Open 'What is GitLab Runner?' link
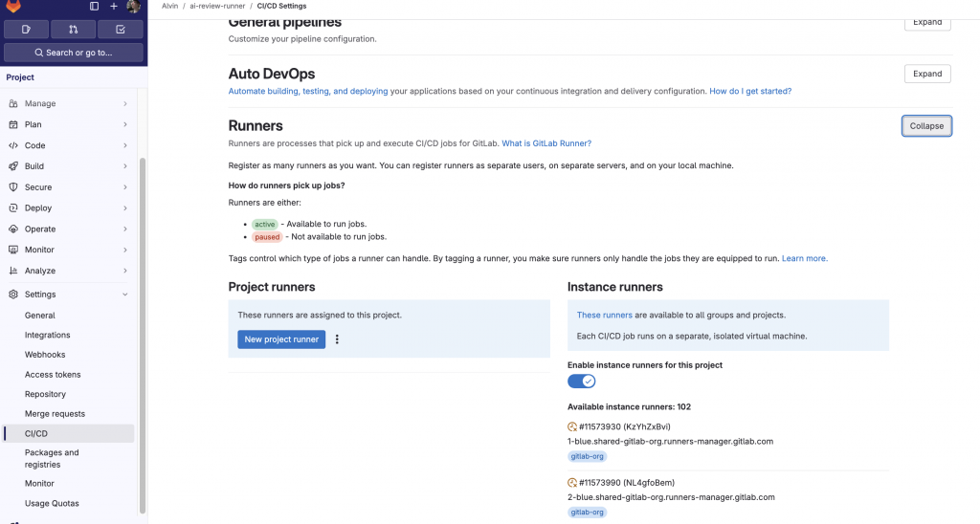The height and width of the screenshot is (524, 980). [546, 143]
